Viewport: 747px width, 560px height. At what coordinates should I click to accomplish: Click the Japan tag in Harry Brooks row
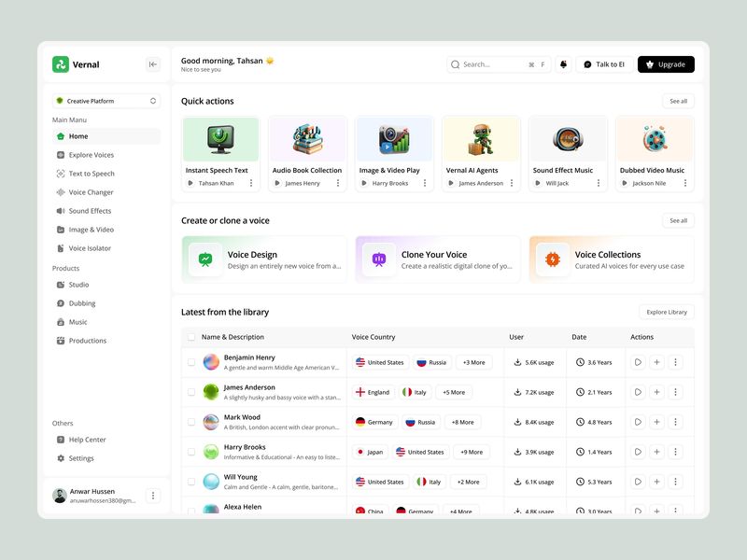[x=370, y=452]
